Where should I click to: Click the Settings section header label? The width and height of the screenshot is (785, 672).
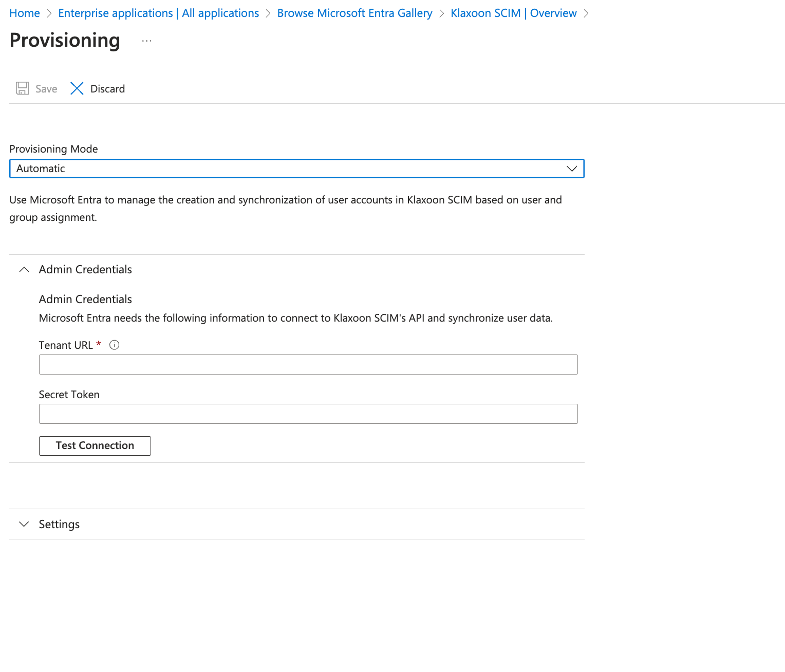tap(59, 524)
